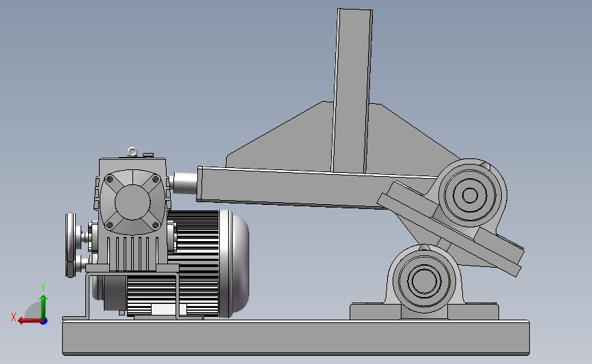Select the tall vertical beam
This screenshot has width=592, height=364.
click(352, 91)
